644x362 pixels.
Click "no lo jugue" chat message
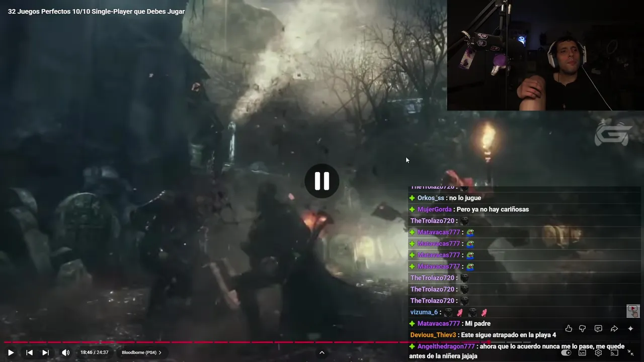(465, 198)
